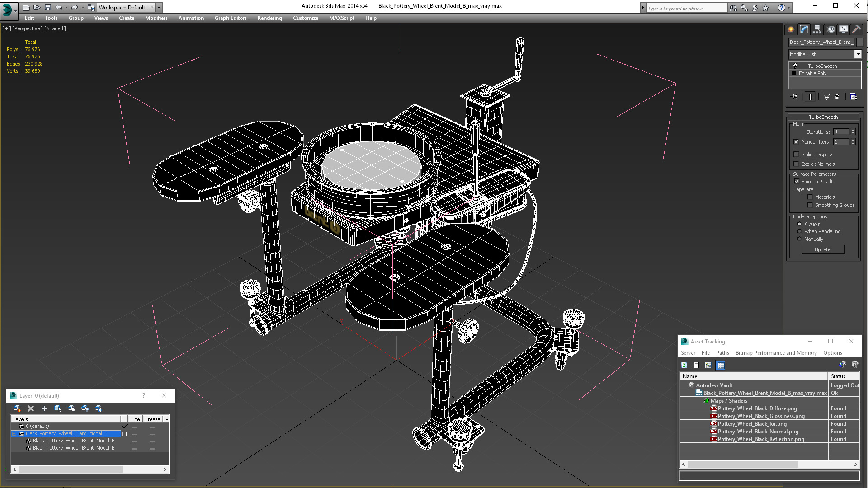Image resolution: width=868 pixels, height=488 pixels.
Task: Open Paths menu in Asset Tracking
Action: 722,353
